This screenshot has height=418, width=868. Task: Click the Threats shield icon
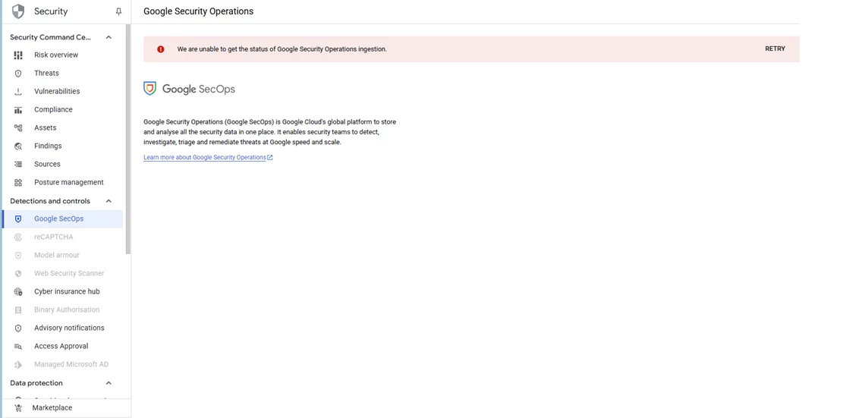(18, 73)
